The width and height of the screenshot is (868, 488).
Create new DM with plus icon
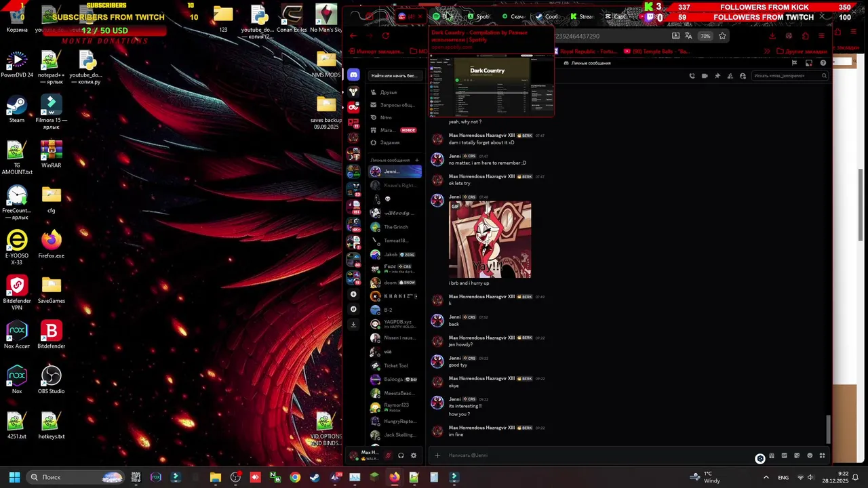(417, 160)
